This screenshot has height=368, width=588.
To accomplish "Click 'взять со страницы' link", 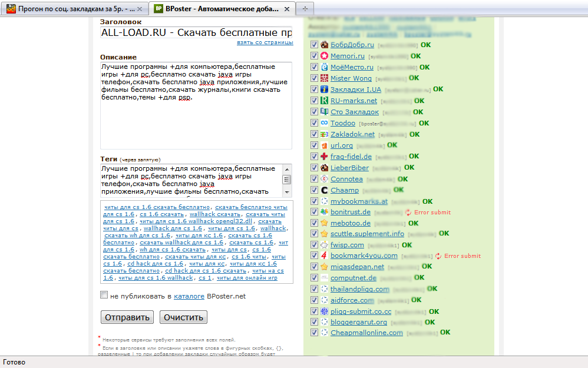I will tap(265, 42).
